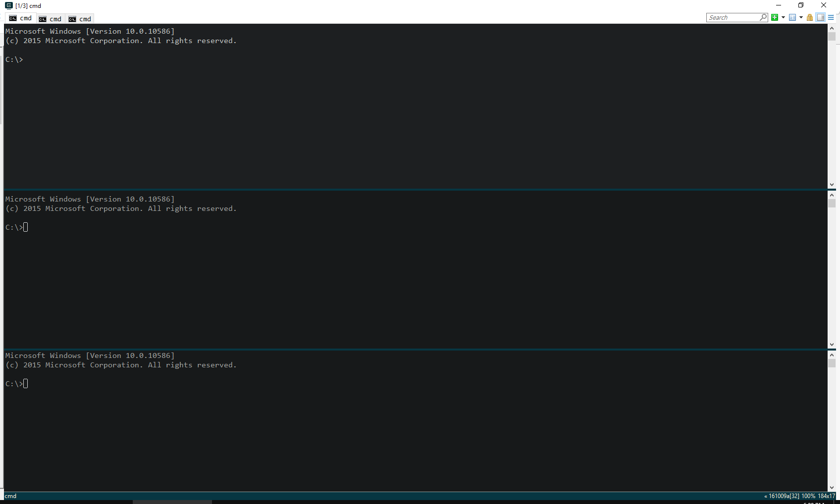Click the Microsoft Corporation copyright line in middle pane
This screenshot has width=840, height=504.
pyautogui.click(x=121, y=209)
